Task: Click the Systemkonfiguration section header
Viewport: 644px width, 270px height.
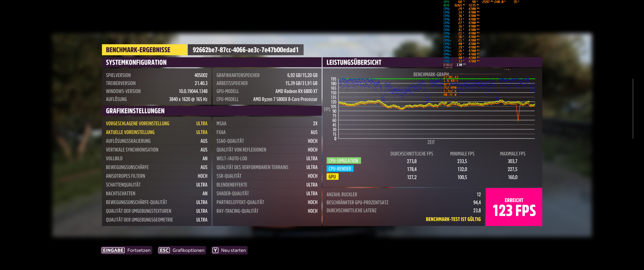Action: click(x=136, y=62)
